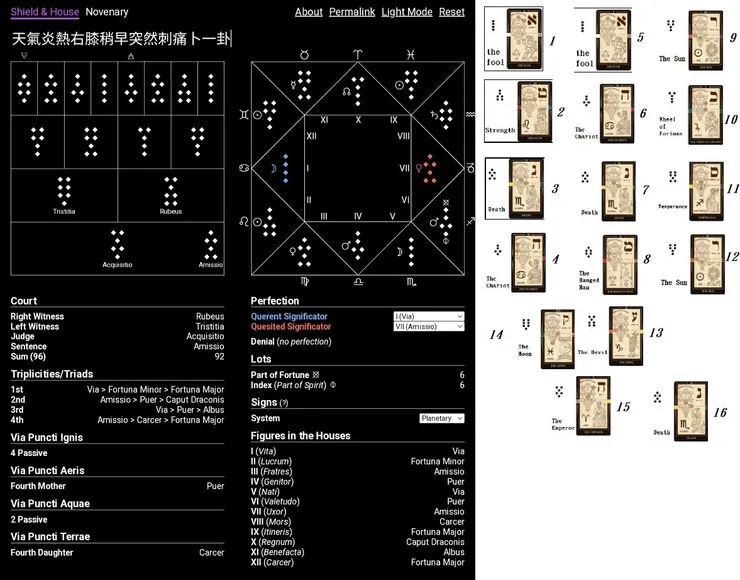Click the 1st triplicity row
This screenshot has height=580, width=740.
click(x=118, y=390)
